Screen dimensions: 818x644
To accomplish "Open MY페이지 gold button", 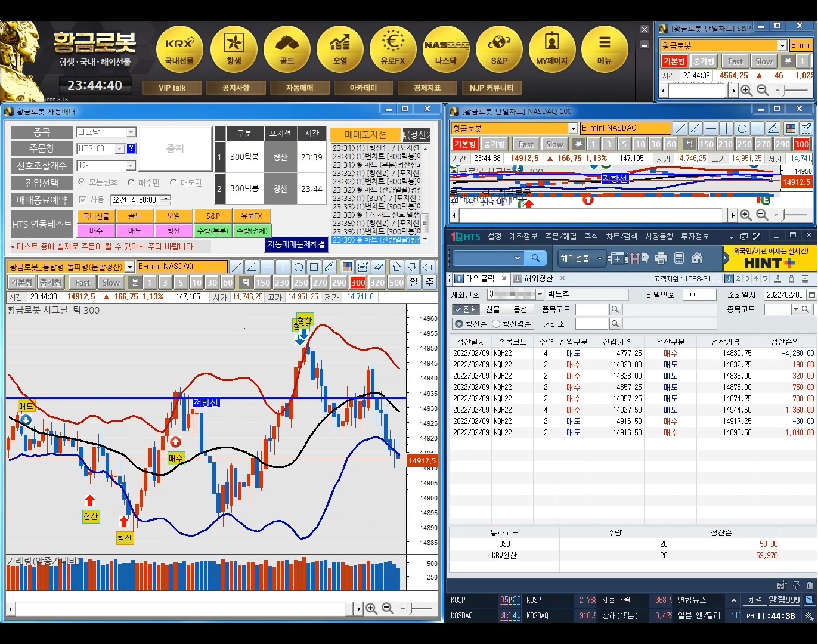I will point(552,49).
